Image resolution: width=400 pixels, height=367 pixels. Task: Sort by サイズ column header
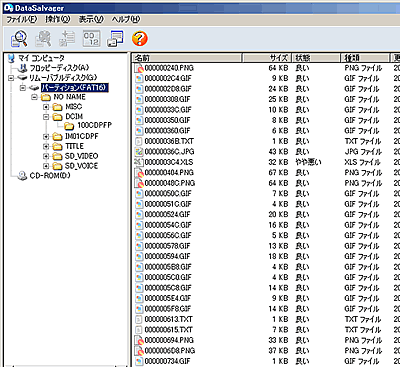click(x=267, y=58)
